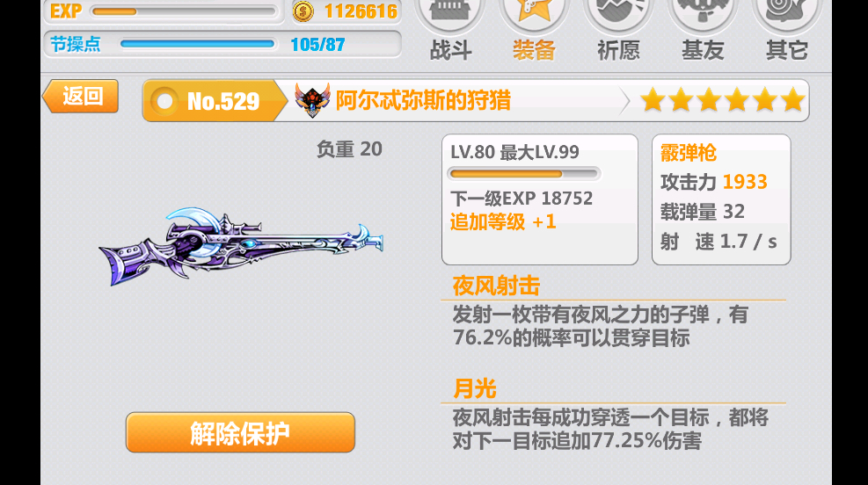Select the 夜风射击 skill heading
This screenshot has width=868, height=485.
coord(496,286)
